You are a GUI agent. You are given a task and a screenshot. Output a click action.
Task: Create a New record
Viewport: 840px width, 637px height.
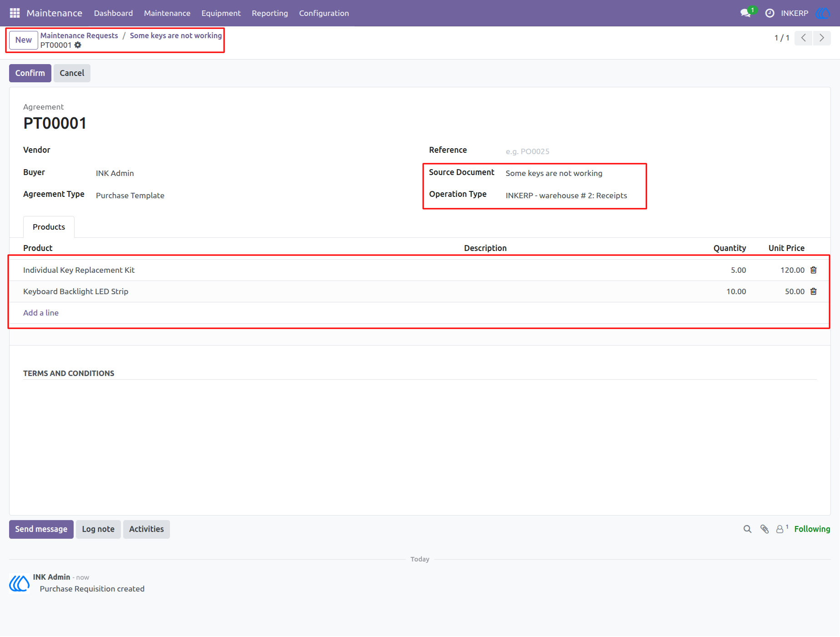[x=24, y=40]
